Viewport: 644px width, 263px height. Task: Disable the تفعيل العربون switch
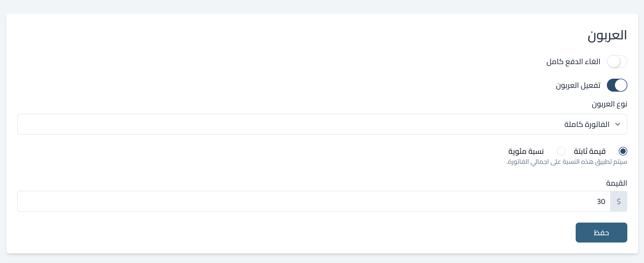617,85
